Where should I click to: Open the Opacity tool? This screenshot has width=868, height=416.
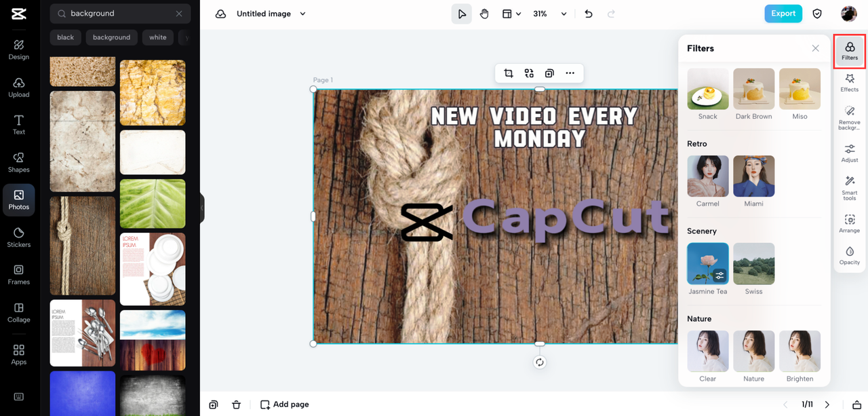(x=850, y=256)
